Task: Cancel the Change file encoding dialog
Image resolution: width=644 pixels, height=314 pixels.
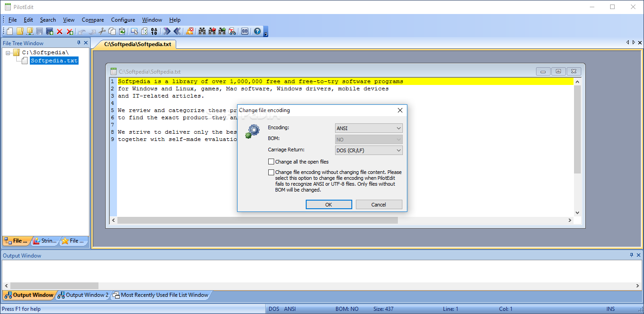Action: coord(379,205)
